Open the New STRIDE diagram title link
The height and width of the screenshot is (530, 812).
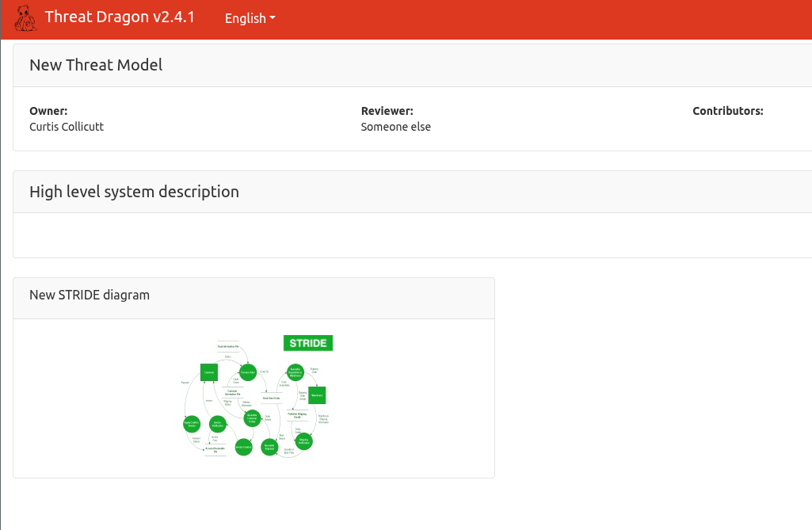tap(90, 295)
